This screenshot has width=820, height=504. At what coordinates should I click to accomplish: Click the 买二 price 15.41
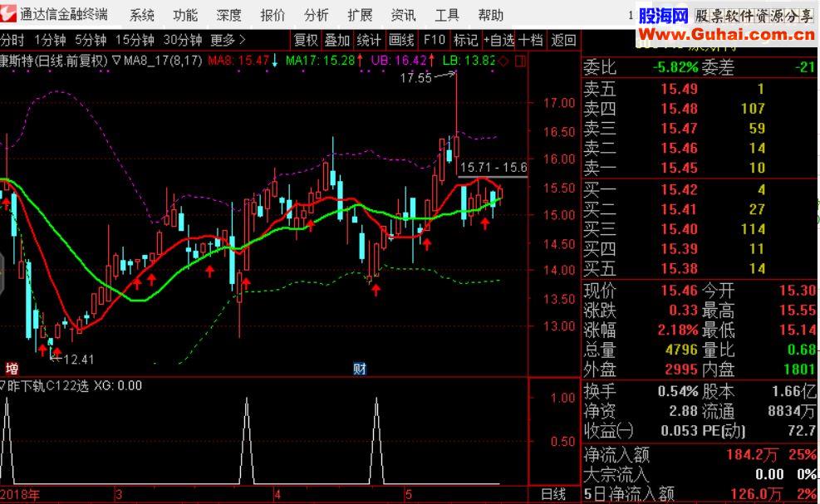click(679, 209)
